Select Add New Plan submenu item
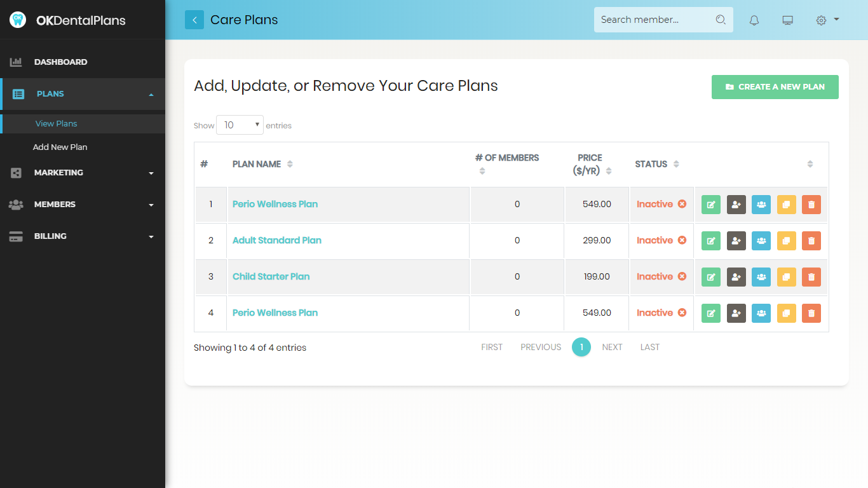Image resolution: width=868 pixels, height=488 pixels. pyautogui.click(x=60, y=147)
